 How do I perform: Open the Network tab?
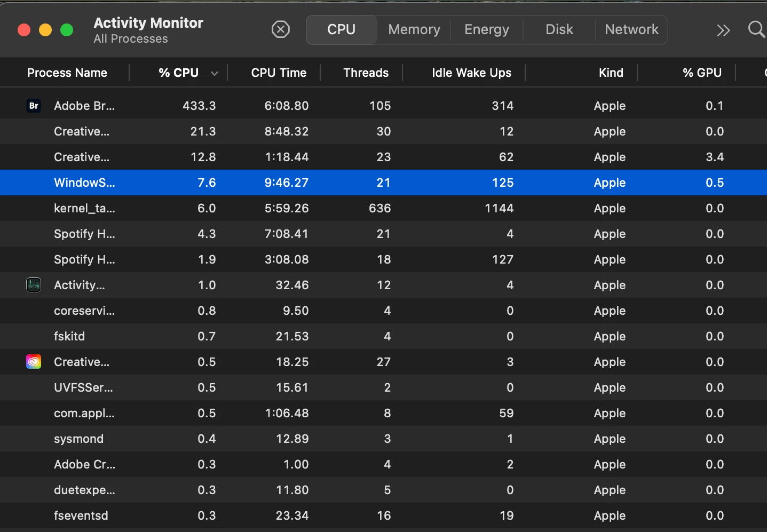(631, 29)
